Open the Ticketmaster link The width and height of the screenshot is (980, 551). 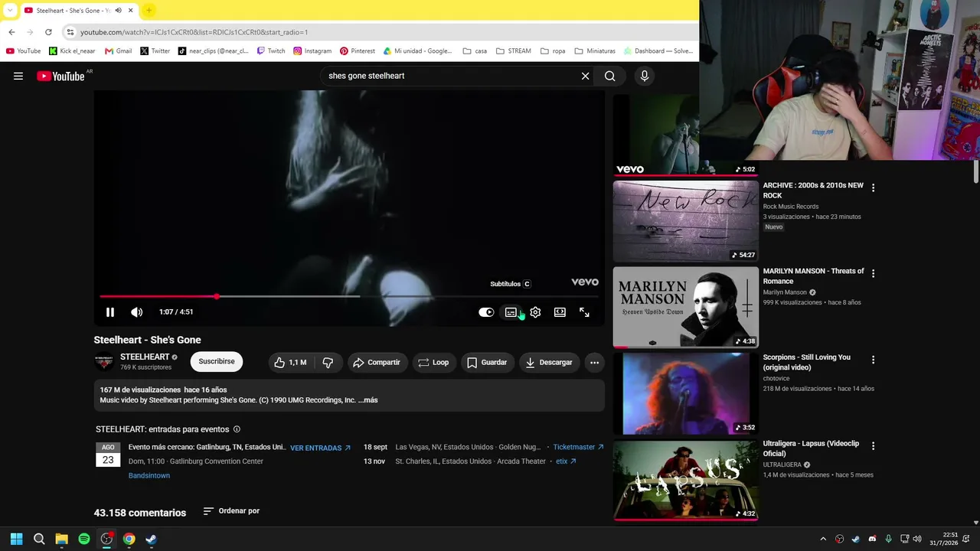[x=578, y=447]
